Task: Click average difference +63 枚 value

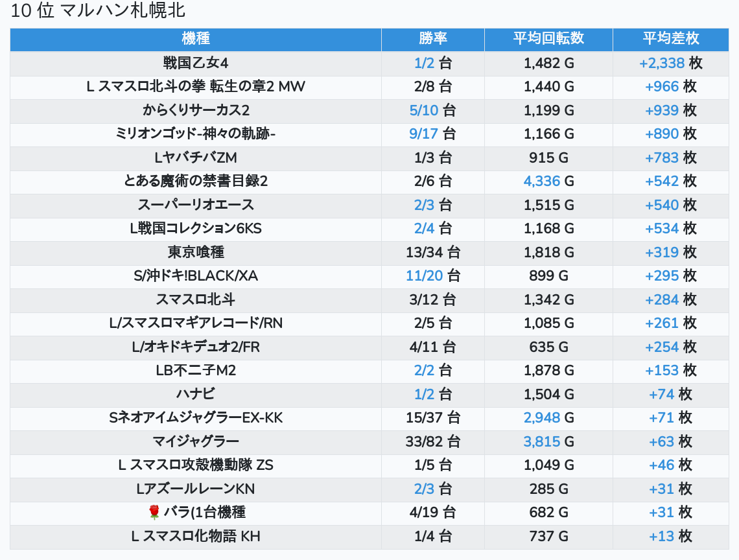Action: pos(671,441)
